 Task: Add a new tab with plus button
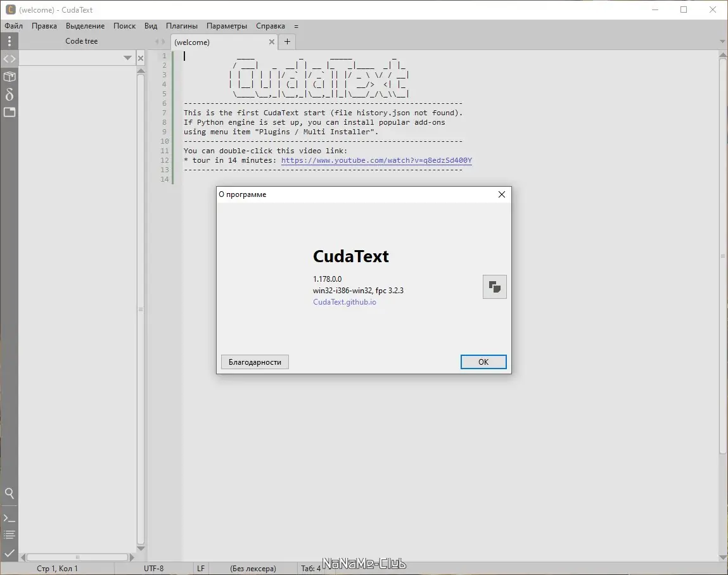[x=288, y=42]
